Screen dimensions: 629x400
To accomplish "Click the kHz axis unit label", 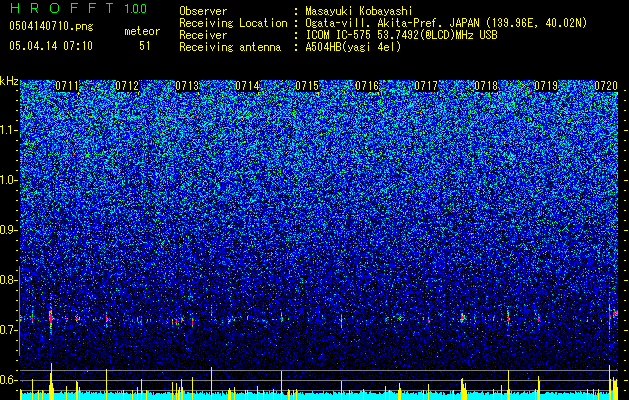I will pos(9,81).
